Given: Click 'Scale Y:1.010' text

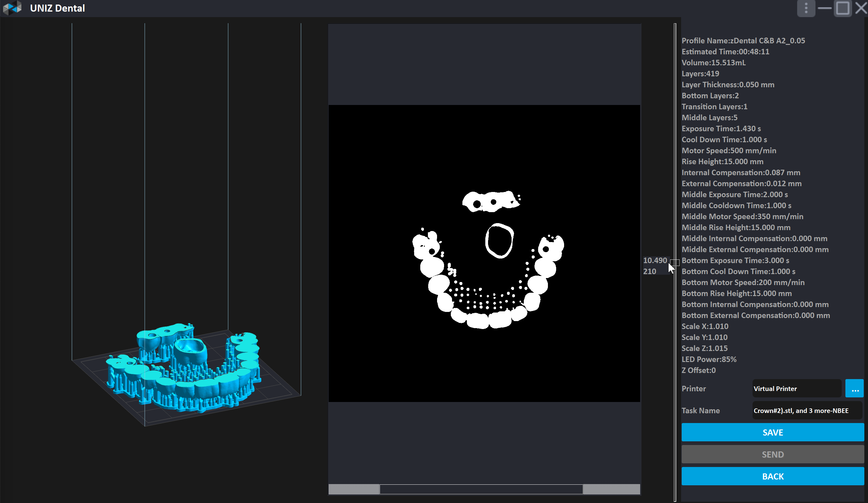Looking at the screenshot, I should click(705, 338).
